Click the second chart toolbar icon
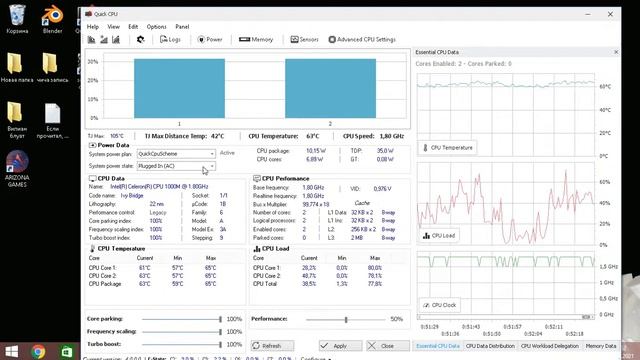 click(104, 40)
